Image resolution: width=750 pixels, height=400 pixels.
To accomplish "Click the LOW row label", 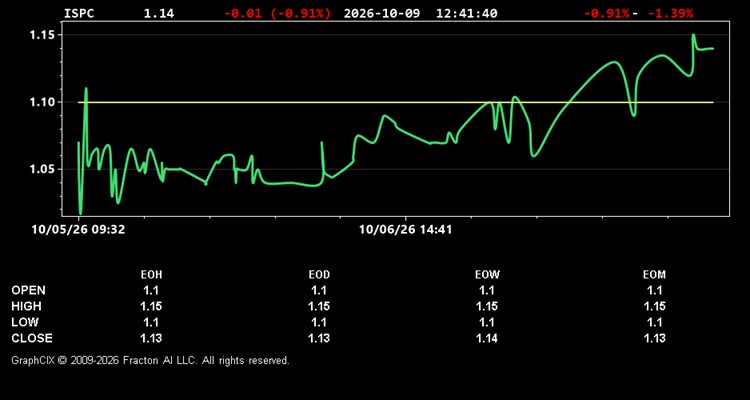I will point(25,322).
